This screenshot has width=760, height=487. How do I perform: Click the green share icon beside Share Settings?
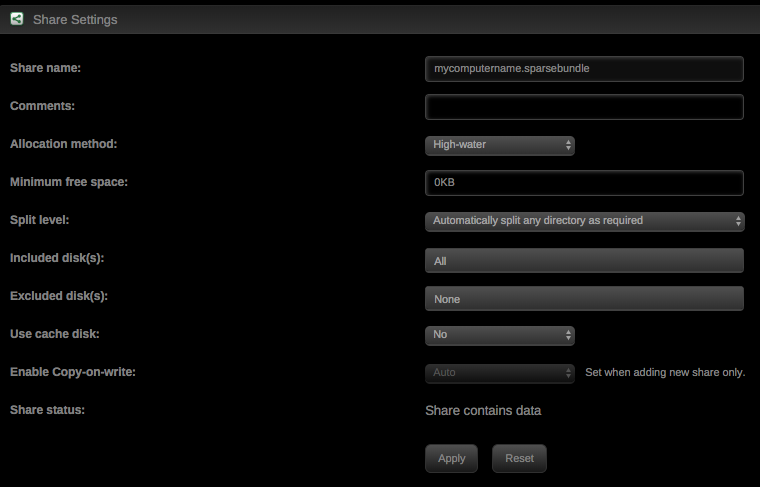point(17,19)
